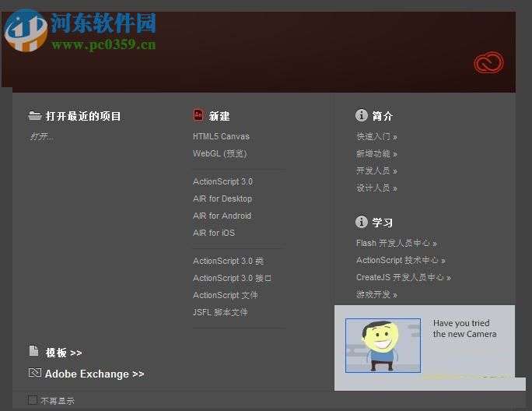Open the 打开... link
The width and height of the screenshot is (532, 411).
pos(42,136)
